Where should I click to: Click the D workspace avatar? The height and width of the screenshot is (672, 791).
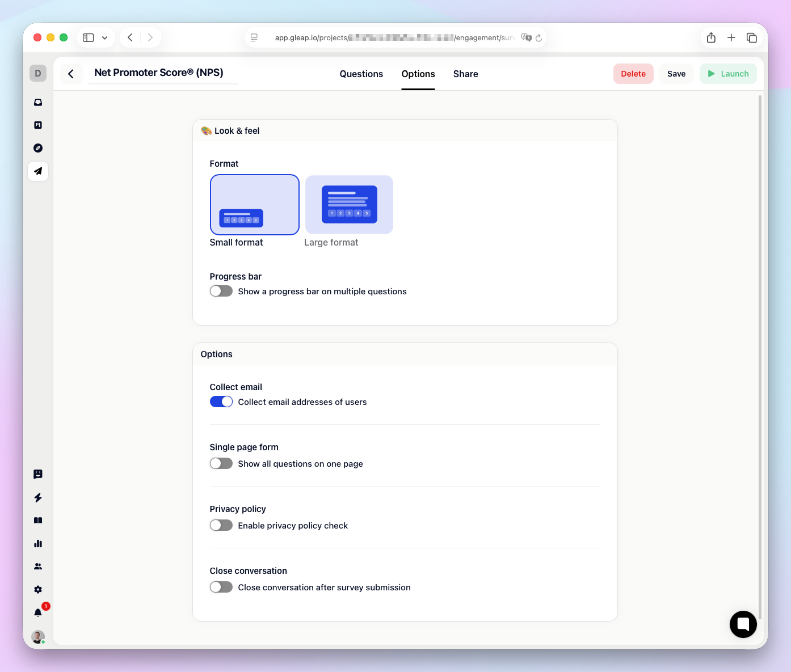(x=38, y=73)
